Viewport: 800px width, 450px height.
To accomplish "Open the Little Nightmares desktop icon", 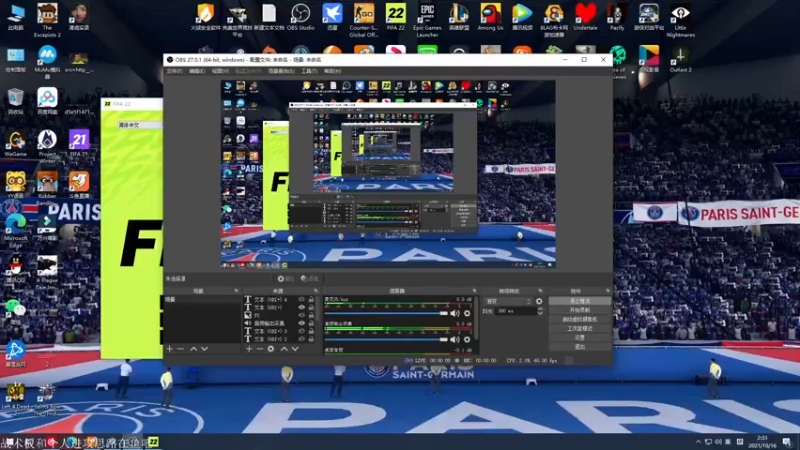I will tap(681, 20).
